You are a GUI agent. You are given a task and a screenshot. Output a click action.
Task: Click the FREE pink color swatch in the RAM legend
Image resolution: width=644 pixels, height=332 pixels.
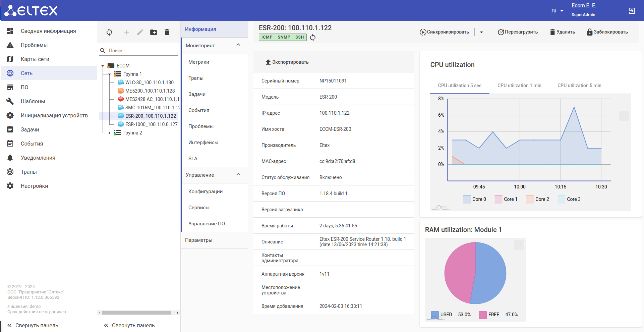tap(483, 315)
